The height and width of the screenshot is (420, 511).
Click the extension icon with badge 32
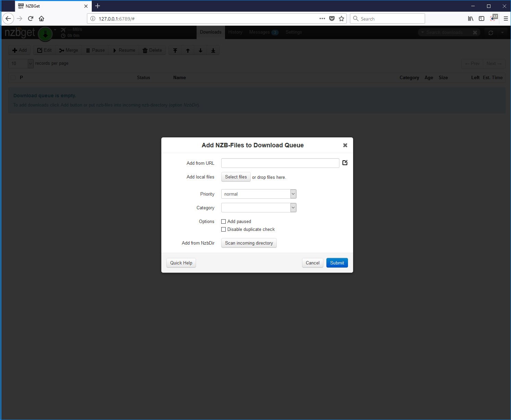pos(494,18)
